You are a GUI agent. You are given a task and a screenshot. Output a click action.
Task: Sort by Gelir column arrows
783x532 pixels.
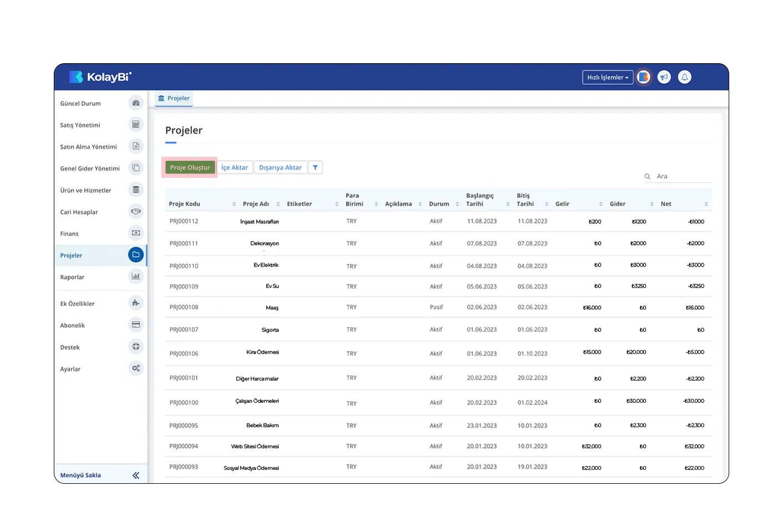601,204
